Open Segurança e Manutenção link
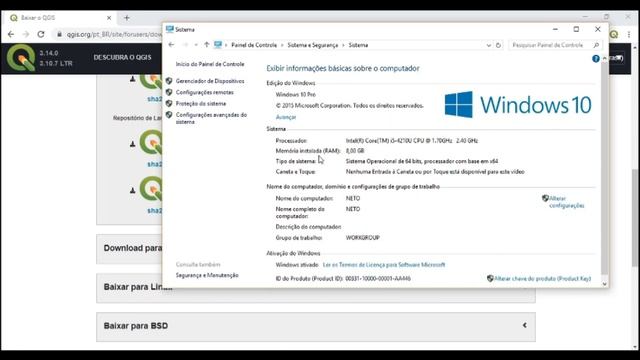 207,276
